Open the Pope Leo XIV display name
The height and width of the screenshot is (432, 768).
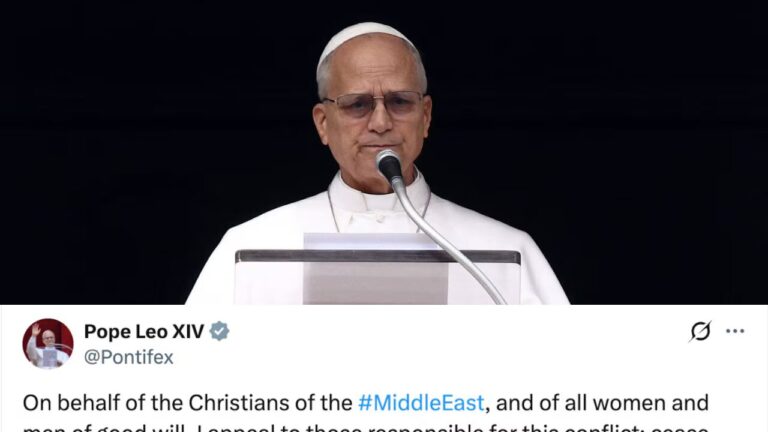[144, 332]
